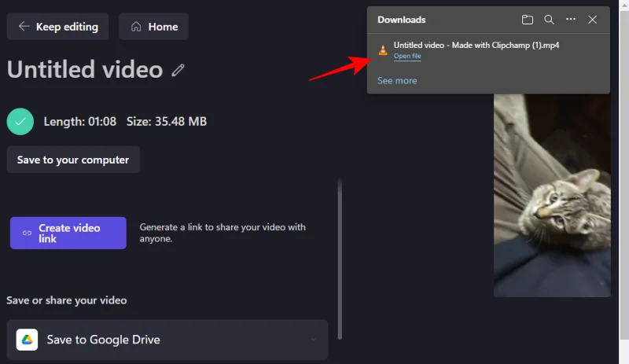
Task: Click Length: 01:08 text
Action: coord(80,122)
